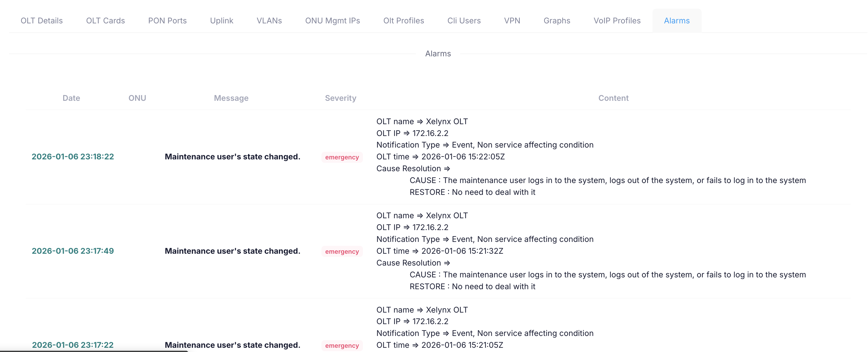
Task: Click emergency badge of the 23:18:22 alarm
Action: click(342, 157)
